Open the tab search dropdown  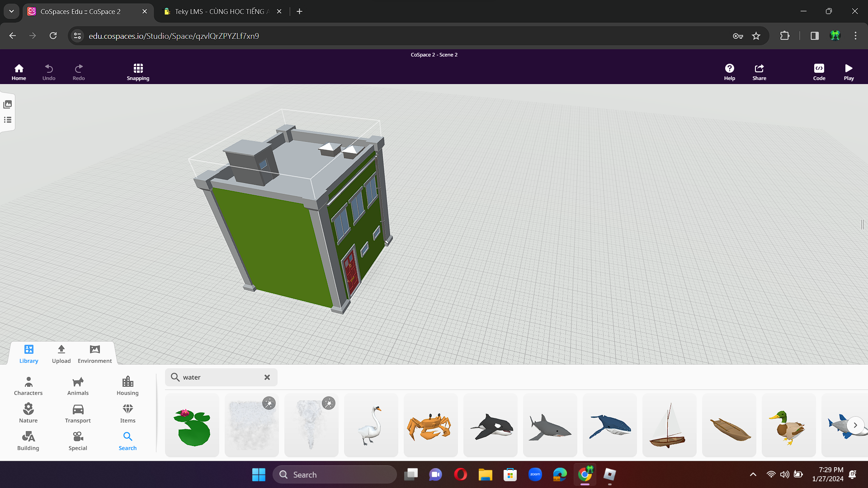[11, 11]
